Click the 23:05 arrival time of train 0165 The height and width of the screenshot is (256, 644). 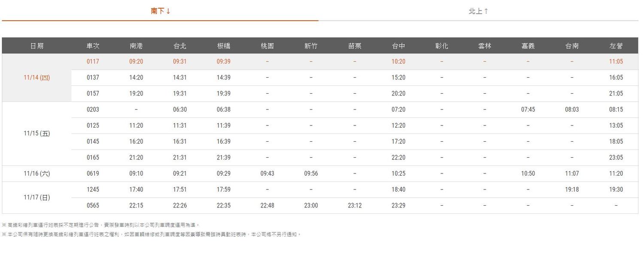615,158
